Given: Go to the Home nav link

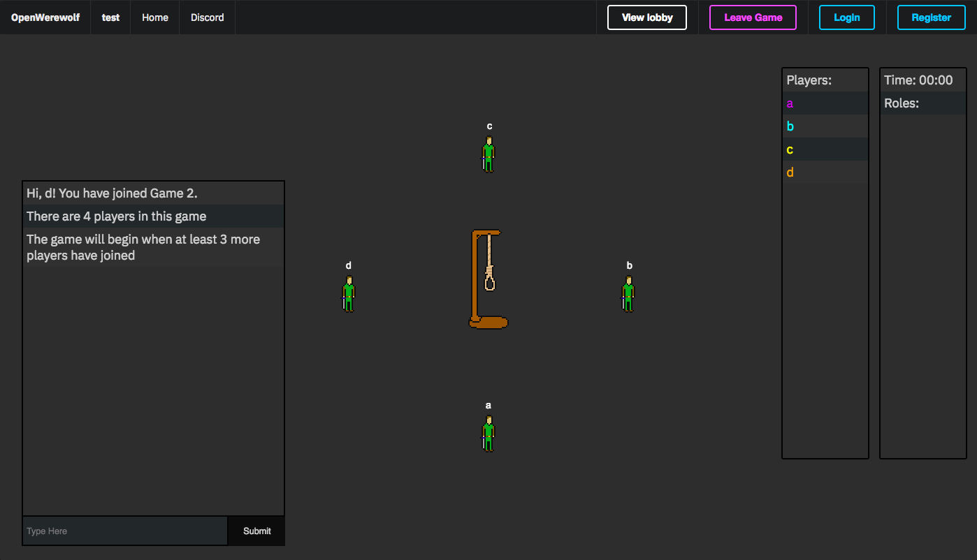Looking at the screenshot, I should (155, 17).
